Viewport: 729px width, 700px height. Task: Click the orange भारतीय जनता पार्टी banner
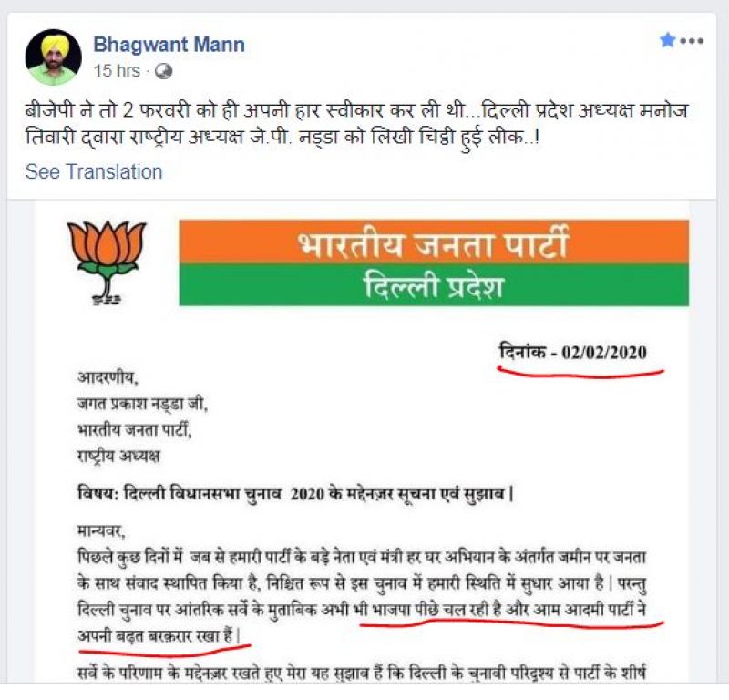click(434, 242)
